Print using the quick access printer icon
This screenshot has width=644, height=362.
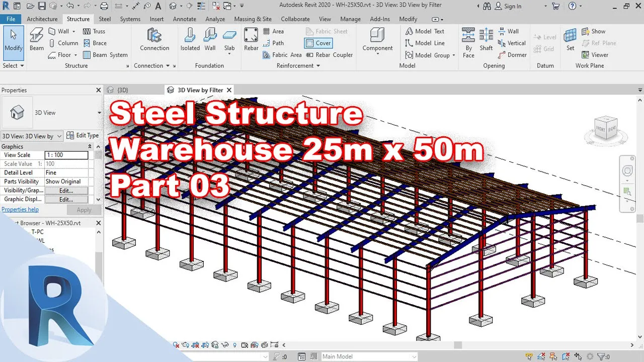pyautogui.click(x=104, y=6)
